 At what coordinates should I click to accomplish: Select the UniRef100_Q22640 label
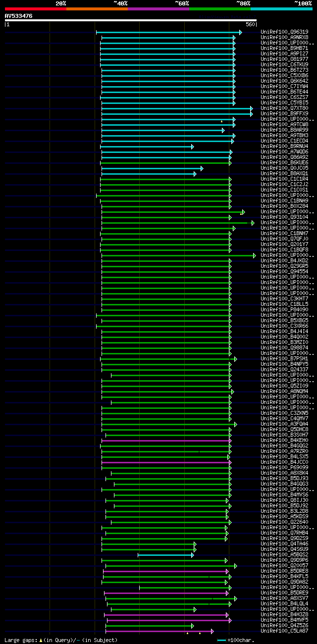point(284,522)
